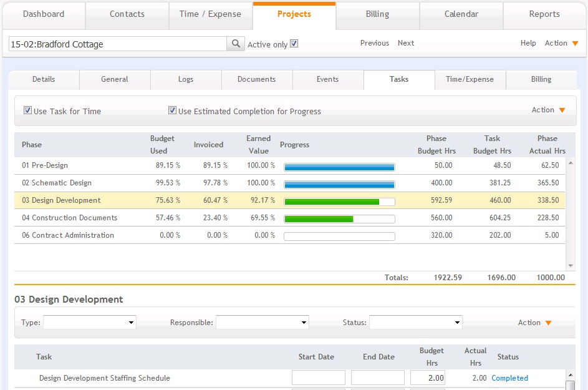The height and width of the screenshot is (390, 588).
Task: Switch to the Billing main tab
Action: (377, 14)
